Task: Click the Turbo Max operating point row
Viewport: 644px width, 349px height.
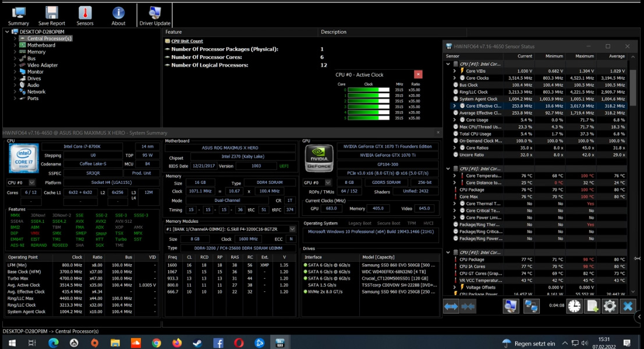Action: click(x=82, y=279)
